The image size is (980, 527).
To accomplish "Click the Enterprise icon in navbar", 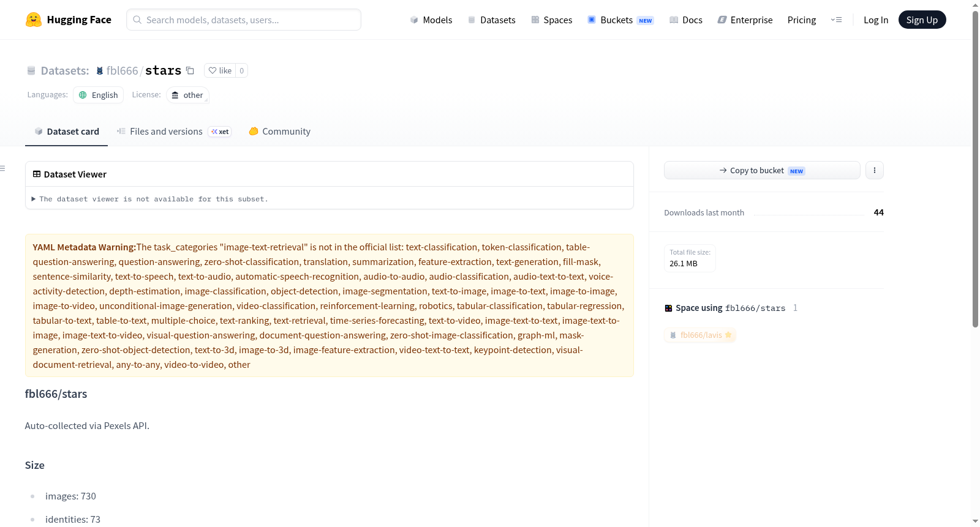I will [722, 20].
